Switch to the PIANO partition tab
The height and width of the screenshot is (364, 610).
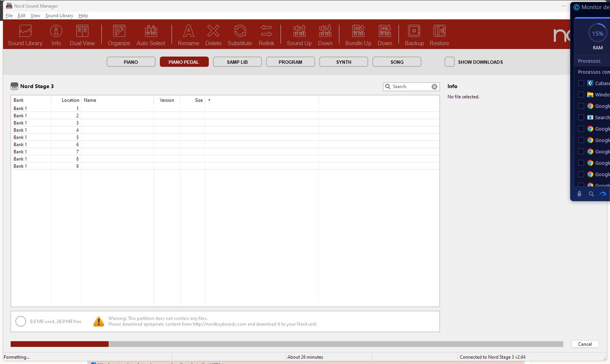tap(131, 62)
